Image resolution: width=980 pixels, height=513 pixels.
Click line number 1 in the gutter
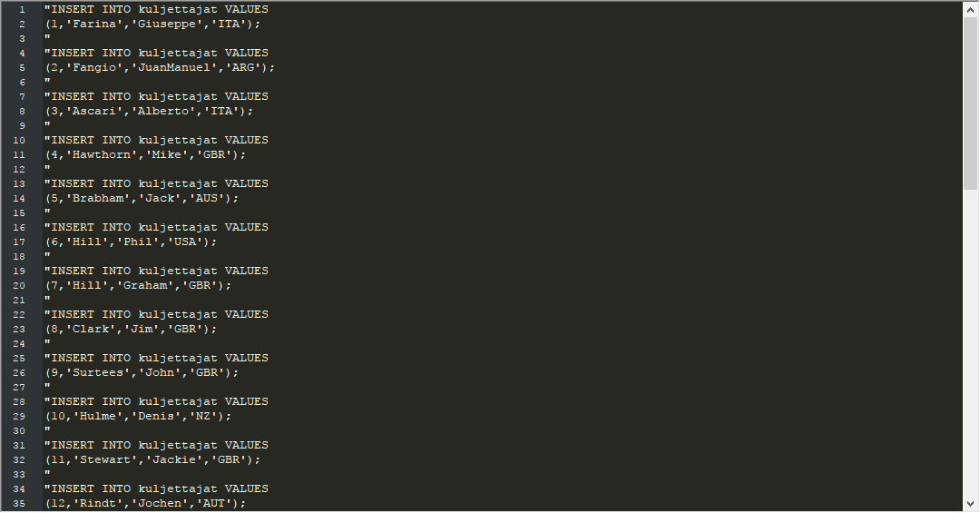coord(21,9)
